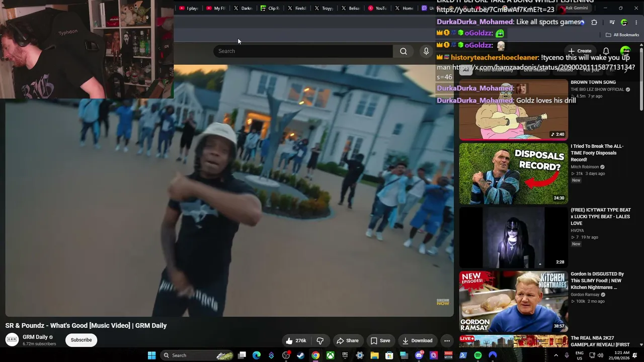Show hidden system tray icons
The image size is (644, 362).
pyautogui.click(x=556, y=355)
